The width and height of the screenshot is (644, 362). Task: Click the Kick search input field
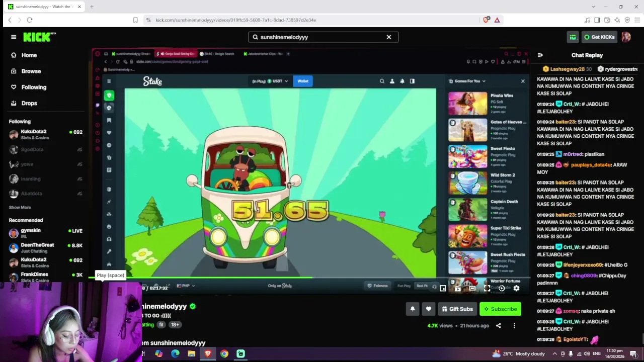pyautogui.click(x=322, y=37)
